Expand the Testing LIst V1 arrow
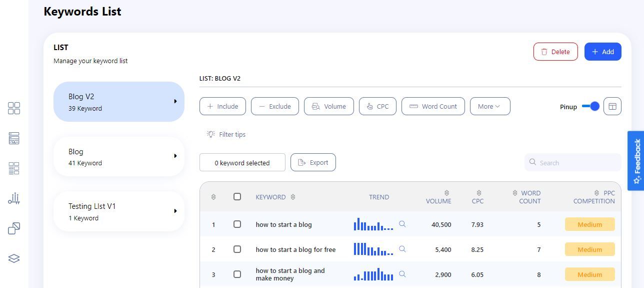The height and width of the screenshot is (288, 644). tap(175, 211)
